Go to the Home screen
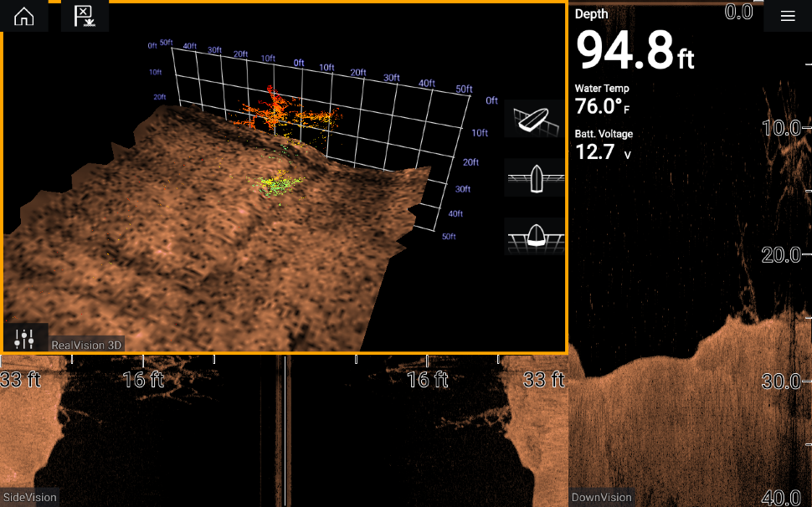This screenshot has width=812, height=507. pyautogui.click(x=23, y=16)
